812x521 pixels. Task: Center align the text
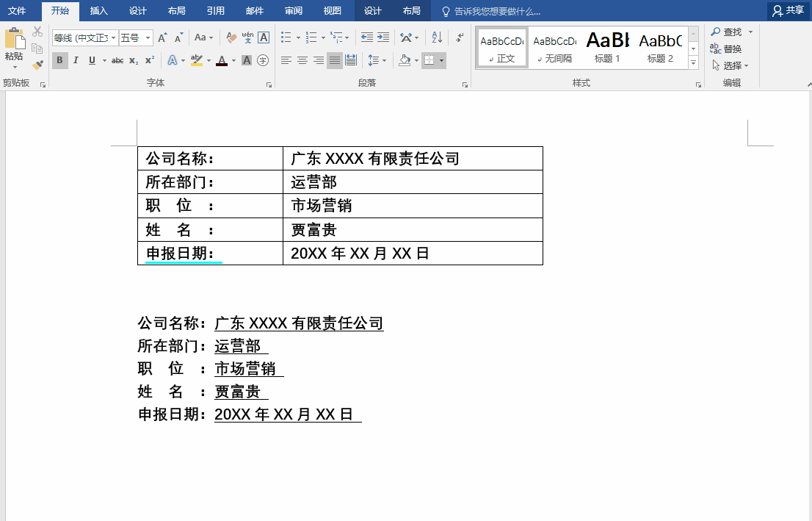tap(302, 61)
